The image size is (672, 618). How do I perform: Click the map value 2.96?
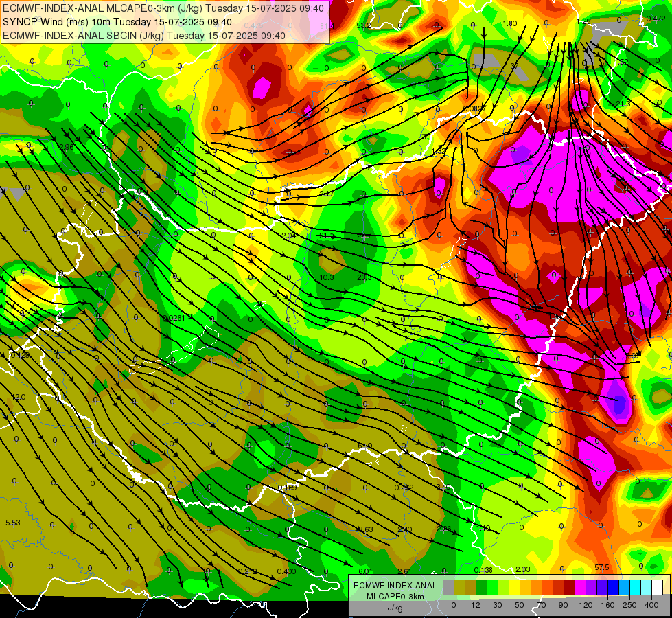pos(67,147)
